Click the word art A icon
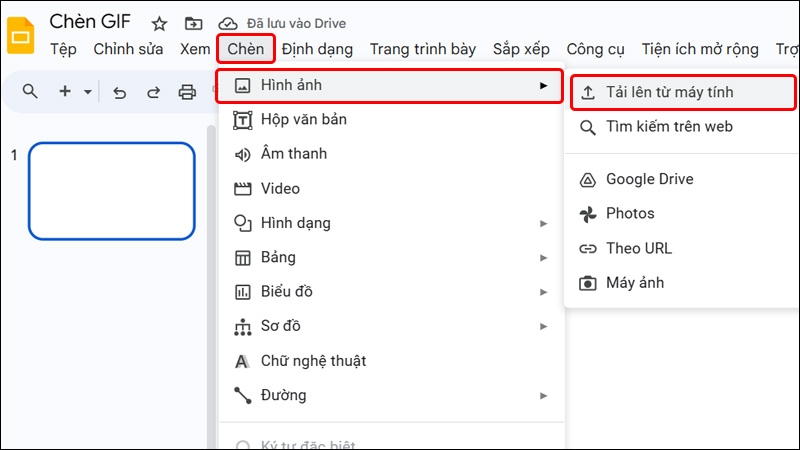 pyautogui.click(x=242, y=362)
